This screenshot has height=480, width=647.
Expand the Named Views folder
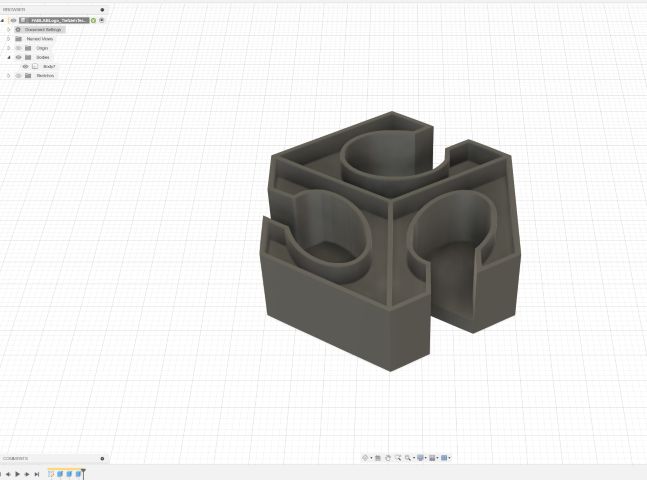8,39
